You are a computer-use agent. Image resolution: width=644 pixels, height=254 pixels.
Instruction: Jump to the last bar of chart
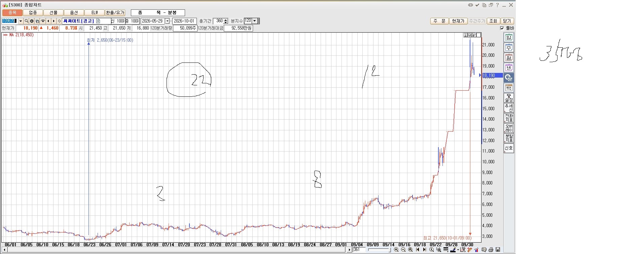[x=424, y=250]
